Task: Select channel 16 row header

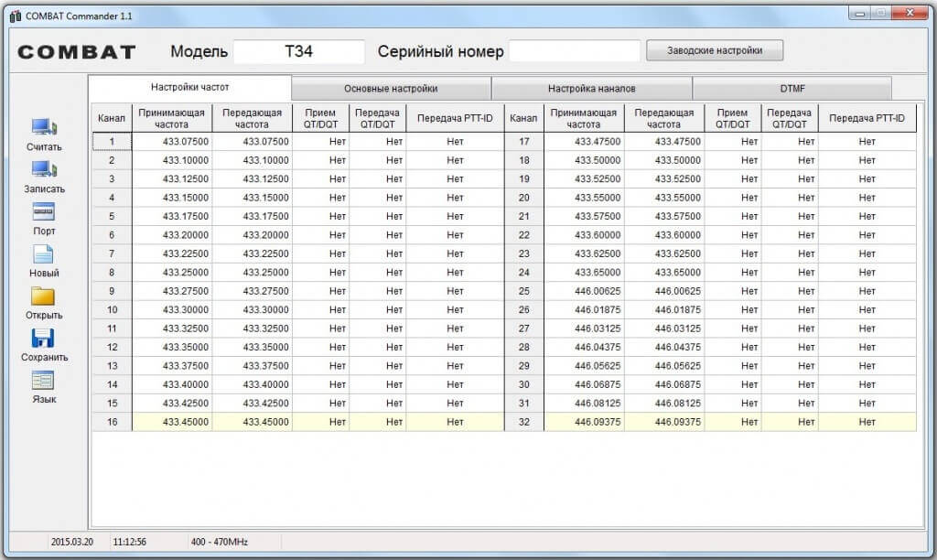Action: 112,422
